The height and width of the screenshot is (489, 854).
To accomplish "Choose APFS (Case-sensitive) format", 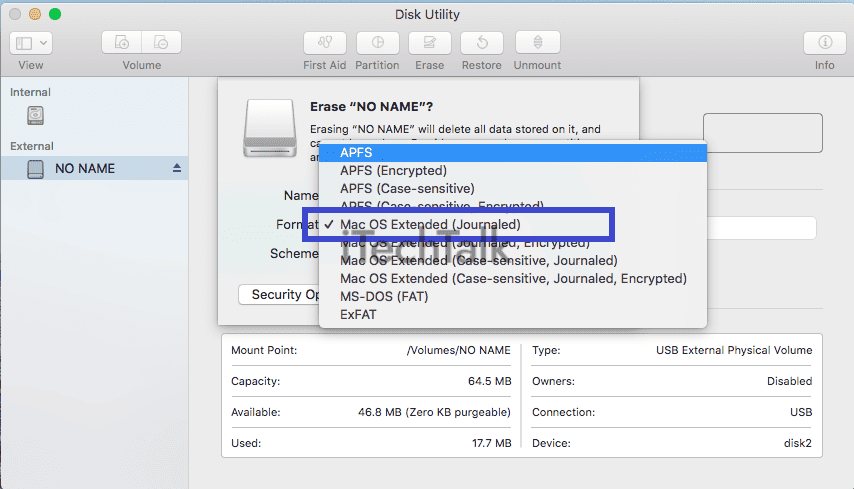I will (513, 188).
